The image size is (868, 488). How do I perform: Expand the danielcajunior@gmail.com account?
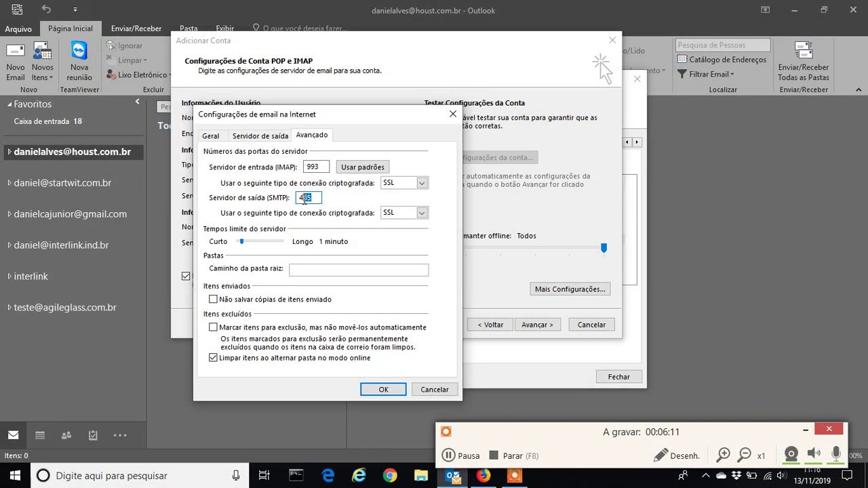click(x=9, y=214)
